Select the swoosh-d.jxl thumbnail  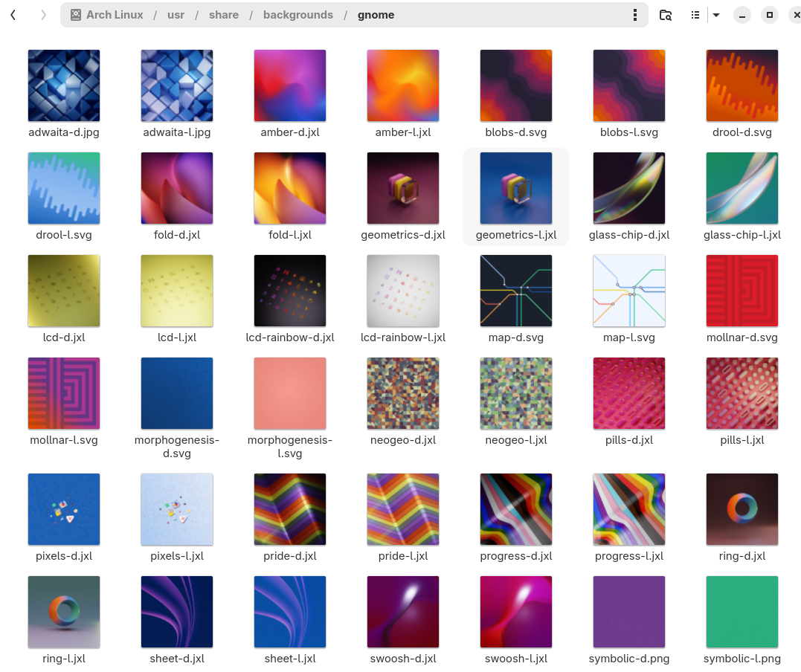point(403,612)
